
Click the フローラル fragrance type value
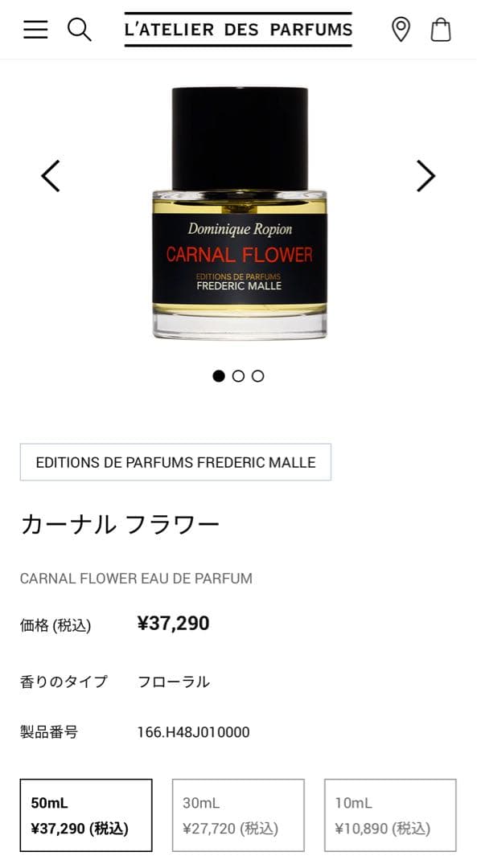click(x=174, y=682)
